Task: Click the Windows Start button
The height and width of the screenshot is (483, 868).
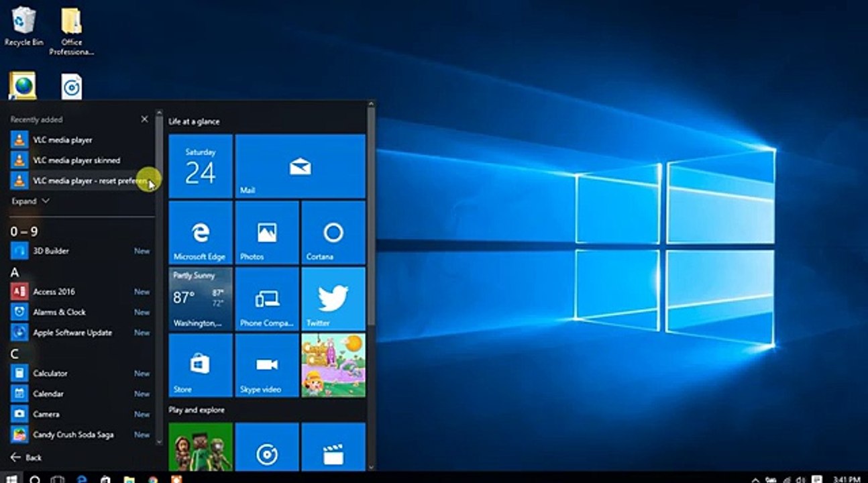Action: point(11,478)
